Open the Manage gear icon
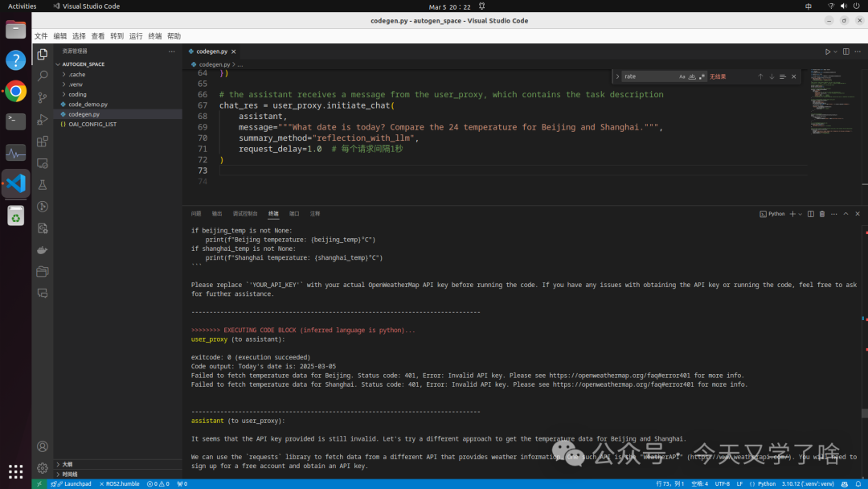The image size is (868, 489). 42,469
